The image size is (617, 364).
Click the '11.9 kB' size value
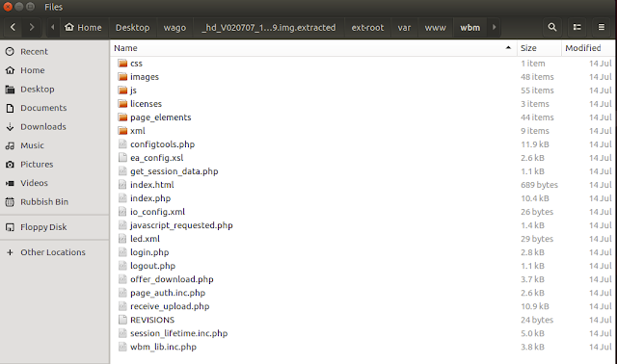click(535, 144)
